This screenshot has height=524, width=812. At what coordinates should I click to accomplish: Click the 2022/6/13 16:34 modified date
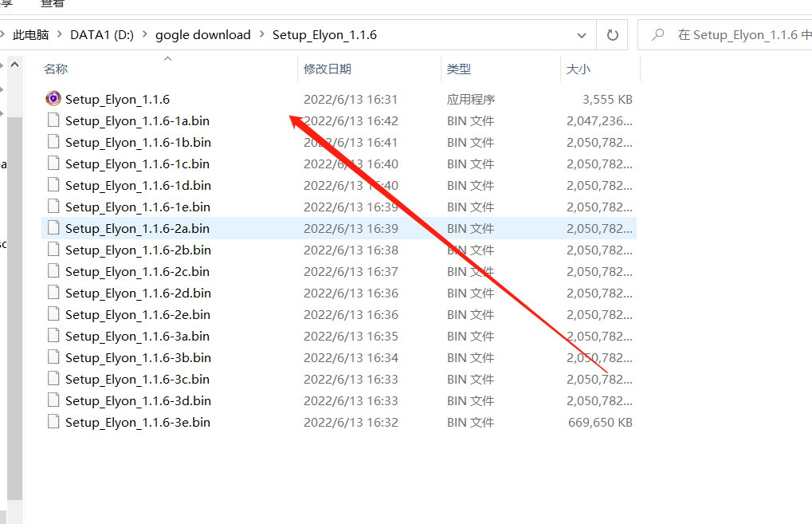tap(351, 357)
